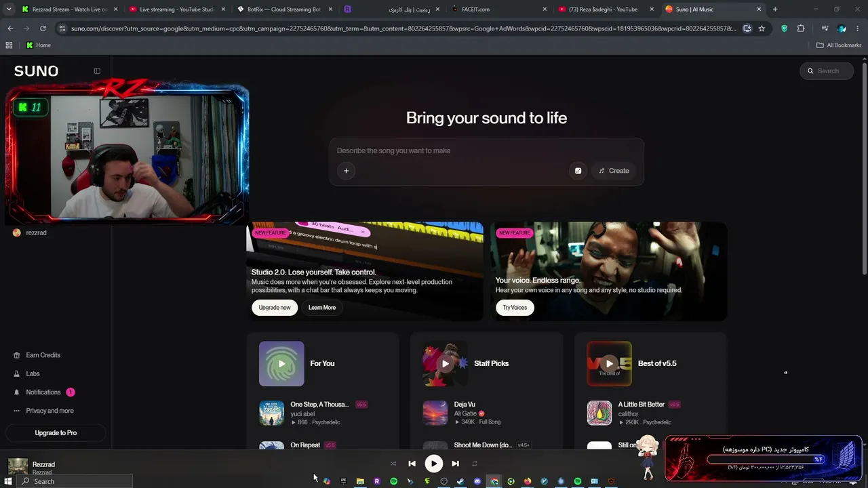Play the For You playlist
Viewport: 868px width, 488px height.
(x=281, y=363)
